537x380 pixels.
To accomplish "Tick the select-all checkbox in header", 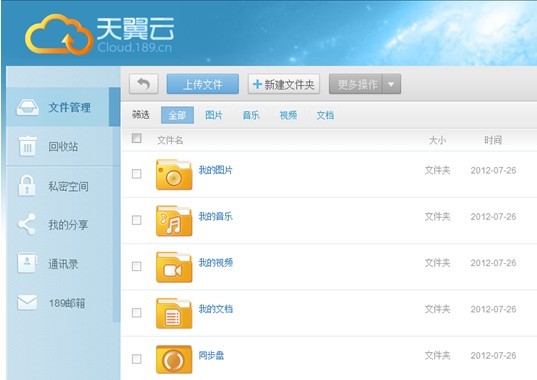I will (x=137, y=138).
